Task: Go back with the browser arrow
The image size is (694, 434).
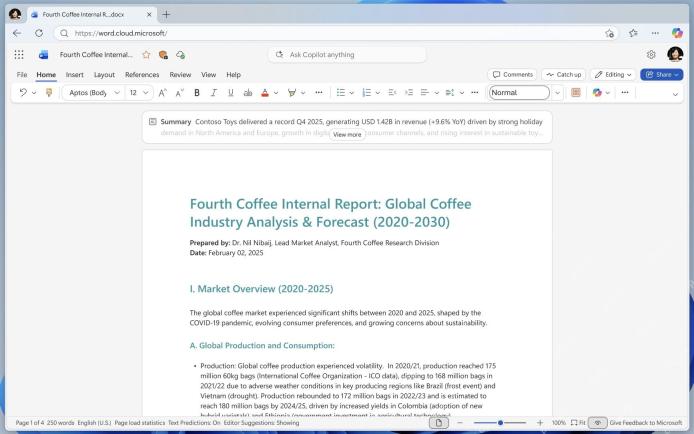Action: [17, 33]
